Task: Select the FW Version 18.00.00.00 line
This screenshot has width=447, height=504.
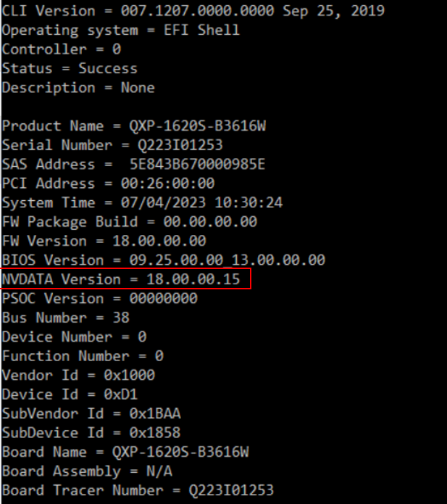Action: tap(104, 241)
